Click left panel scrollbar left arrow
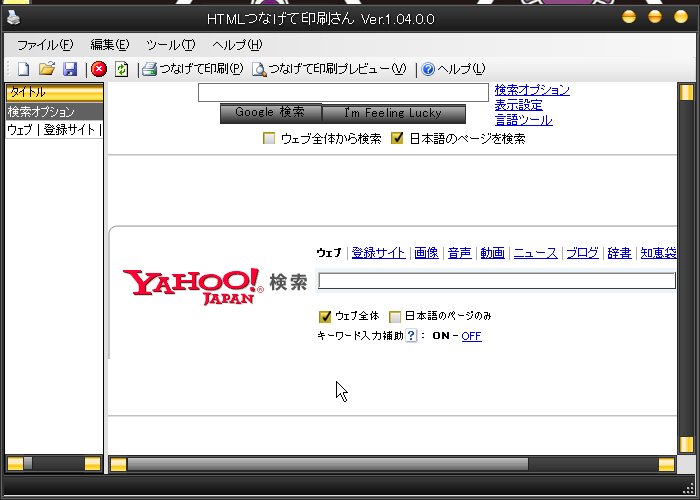The width and height of the screenshot is (700, 500). [x=15, y=463]
